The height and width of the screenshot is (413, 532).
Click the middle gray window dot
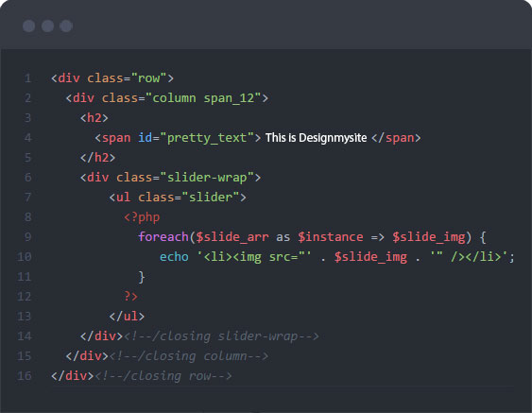[47, 26]
